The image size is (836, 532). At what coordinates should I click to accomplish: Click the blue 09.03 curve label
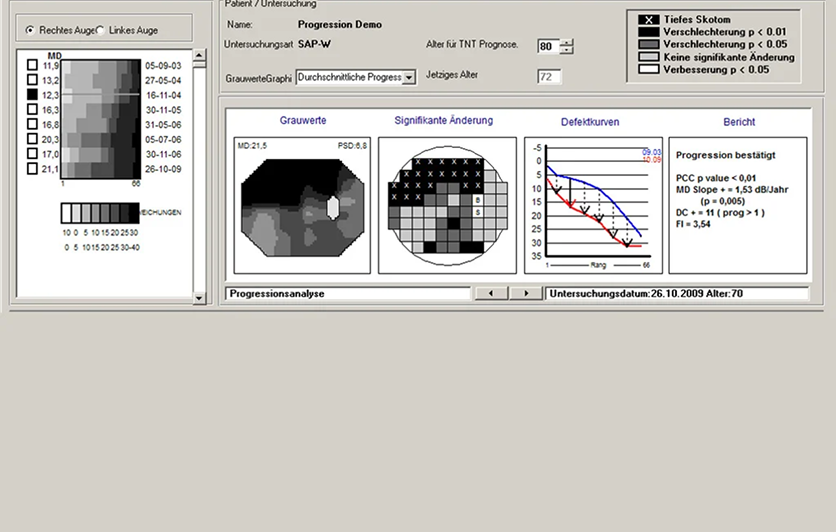coord(652,152)
